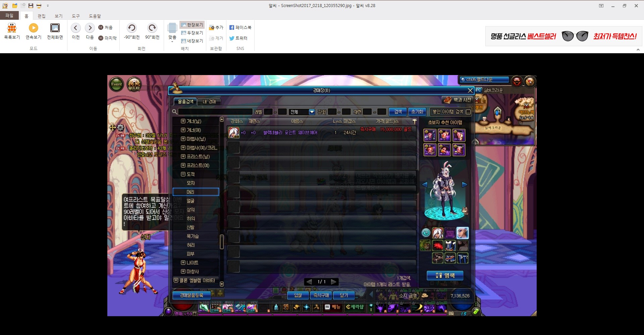Select the 블랙네뷸러 포인트 웨이브헤어 listing
Image resolution: width=644 pixels, height=335 pixels.
[x=321, y=133]
